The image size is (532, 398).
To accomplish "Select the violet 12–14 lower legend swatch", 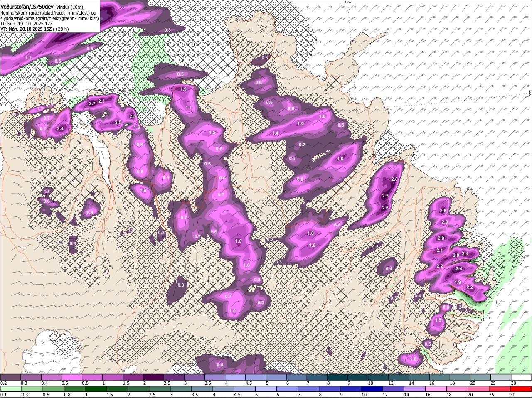I will click(x=394, y=389).
